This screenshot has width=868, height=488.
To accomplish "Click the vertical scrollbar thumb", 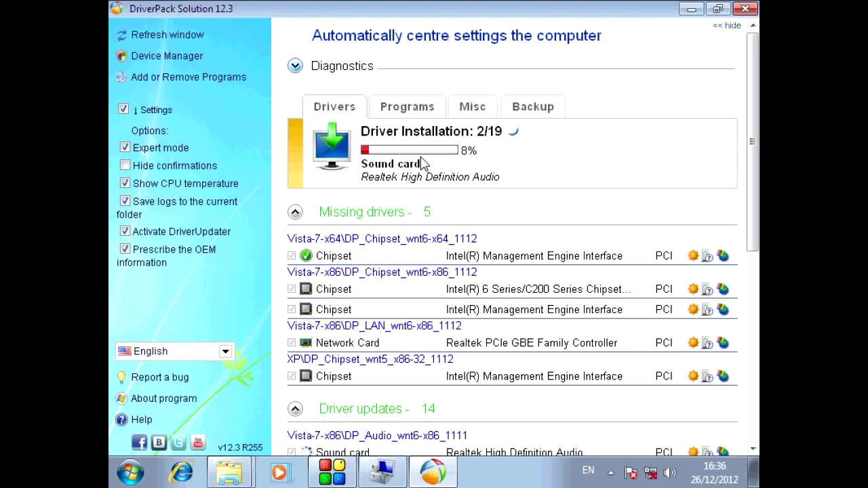I will (x=753, y=141).
